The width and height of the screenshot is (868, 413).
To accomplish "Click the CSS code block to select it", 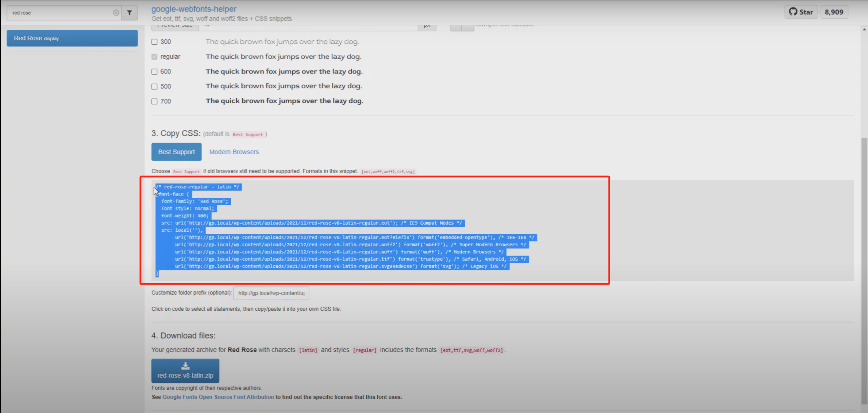I will point(339,230).
